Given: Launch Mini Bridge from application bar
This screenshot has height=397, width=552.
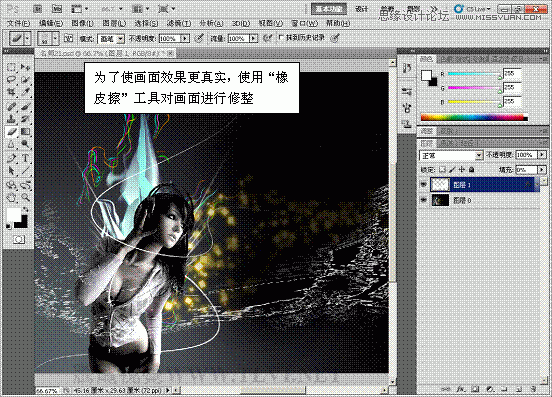Looking at the screenshot, I should 57,9.
